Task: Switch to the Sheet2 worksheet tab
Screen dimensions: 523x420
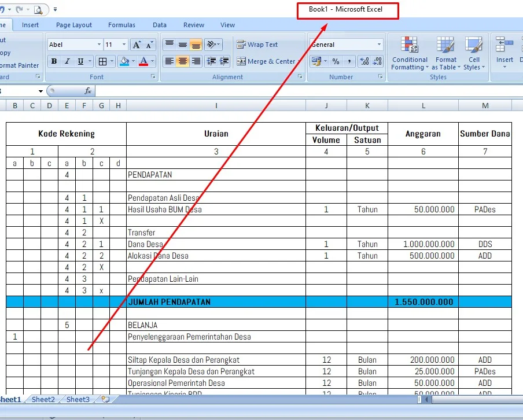Action: coord(43,399)
